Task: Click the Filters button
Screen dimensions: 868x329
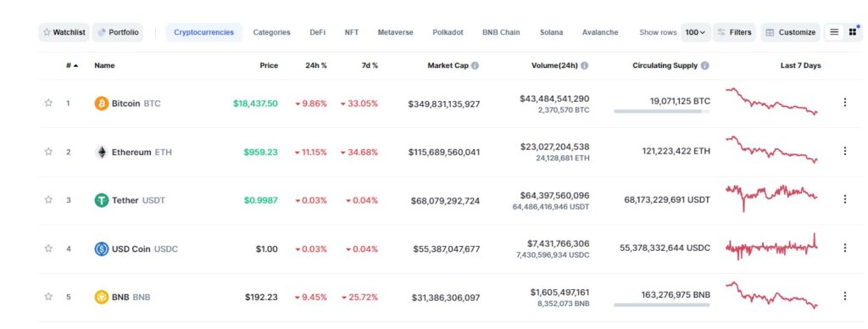Action: point(735,32)
